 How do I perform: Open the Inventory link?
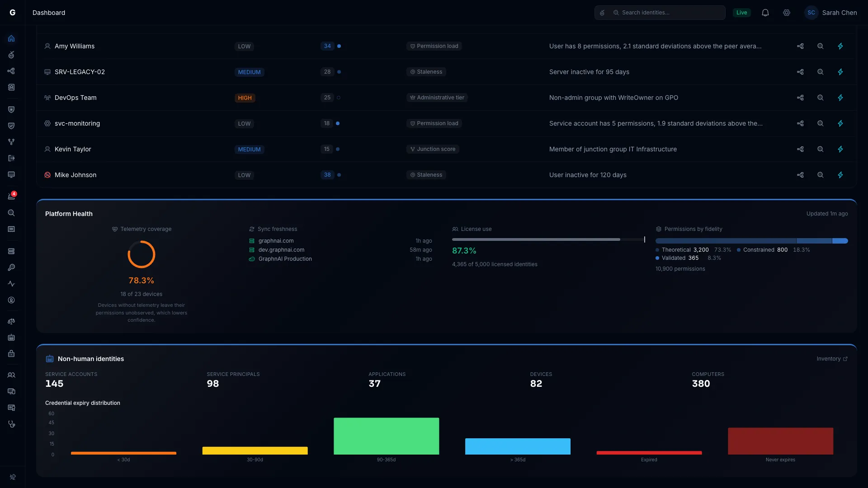(832, 359)
